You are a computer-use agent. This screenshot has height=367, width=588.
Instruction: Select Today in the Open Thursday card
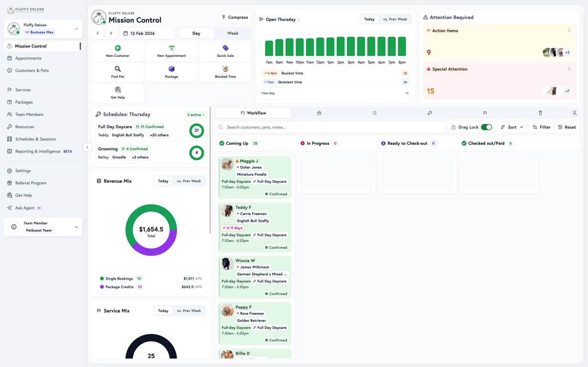pos(369,19)
